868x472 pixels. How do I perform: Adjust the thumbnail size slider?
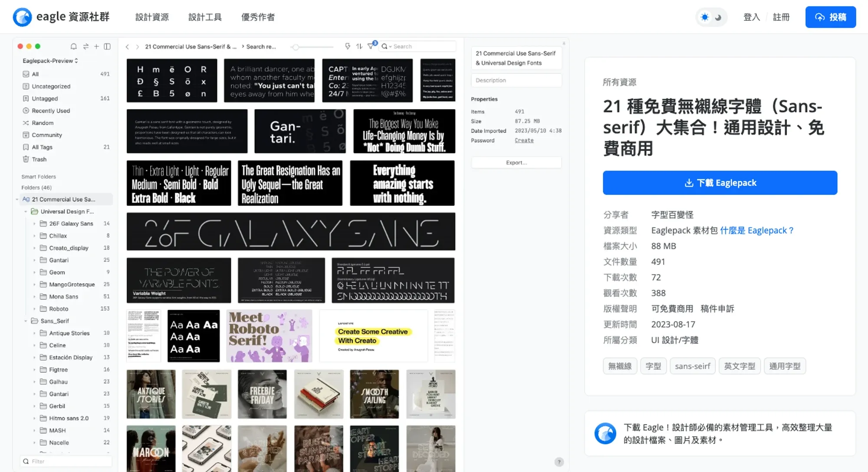tap(296, 47)
